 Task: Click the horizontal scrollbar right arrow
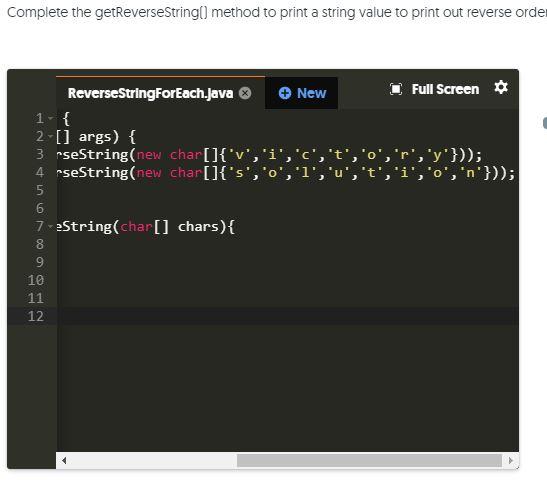coord(510,461)
